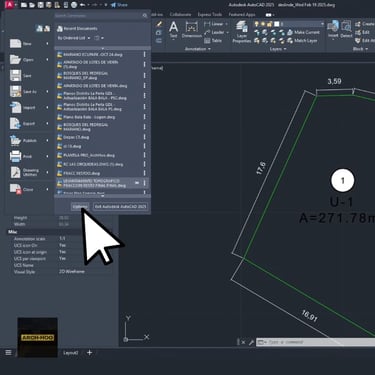This screenshot has height=375, width=375.
Task: Click the Save disk icon in quick access toolbar
Action: [40, 5]
